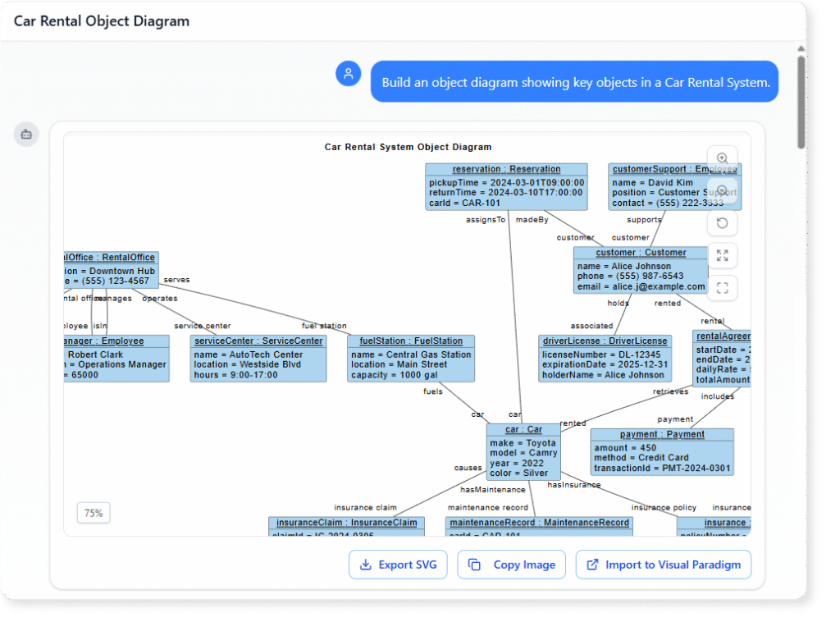840x622 pixels.
Task: Click the 'model = Camry' attribute
Action: pyautogui.click(x=523, y=453)
